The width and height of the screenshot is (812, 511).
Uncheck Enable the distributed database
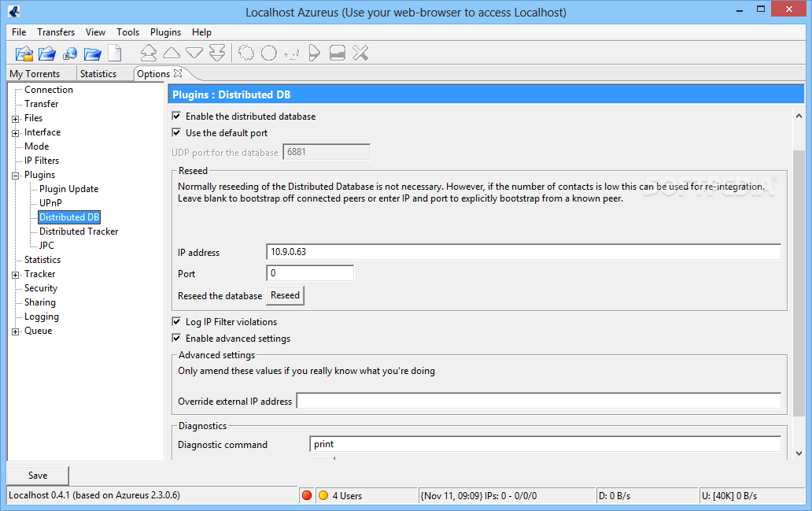point(176,116)
